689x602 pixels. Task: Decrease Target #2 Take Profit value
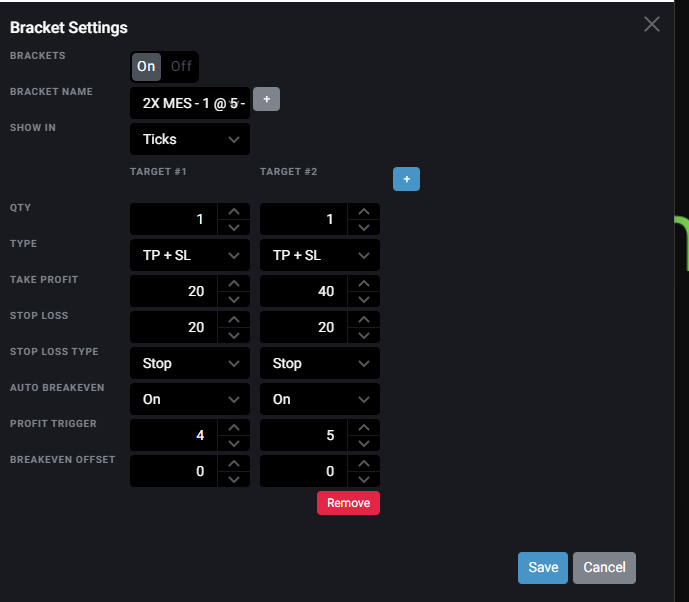click(x=364, y=299)
